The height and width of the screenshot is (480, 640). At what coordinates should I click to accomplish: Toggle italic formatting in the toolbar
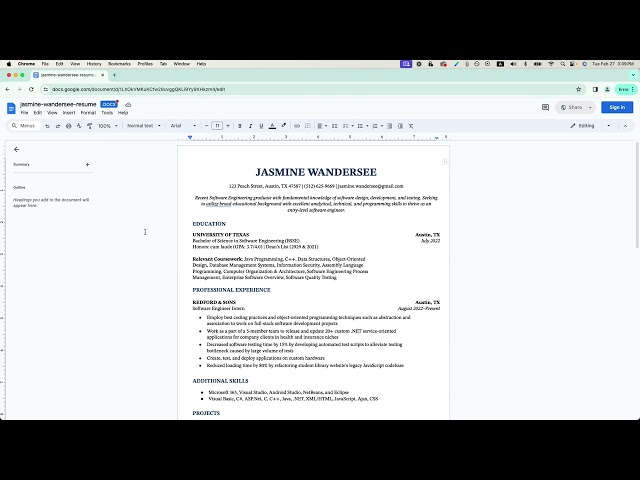coord(251,126)
